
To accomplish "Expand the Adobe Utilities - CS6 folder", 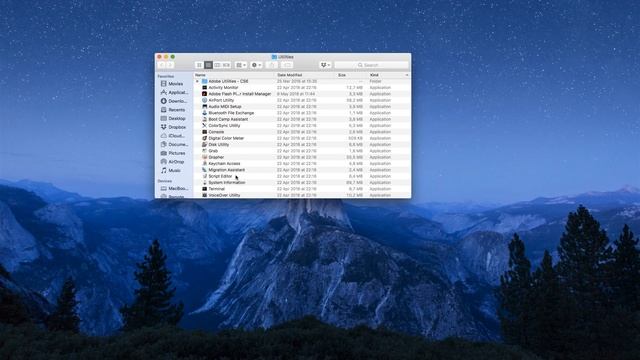I will point(198,81).
